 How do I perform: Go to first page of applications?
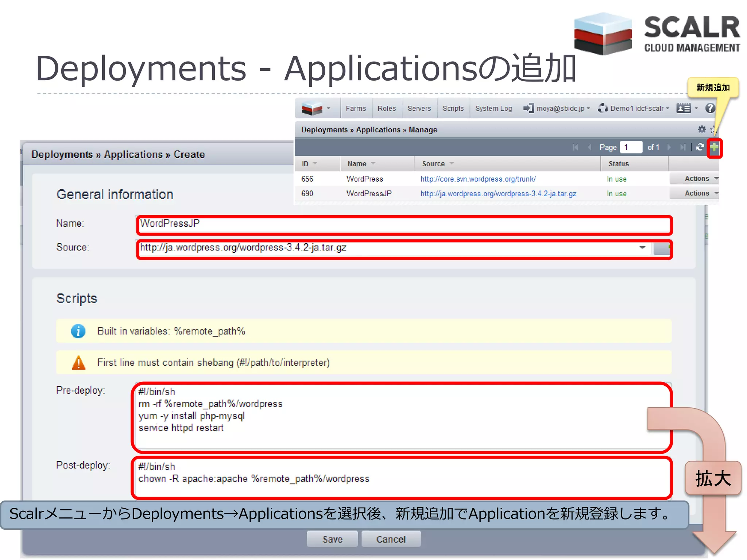click(576, 147)
